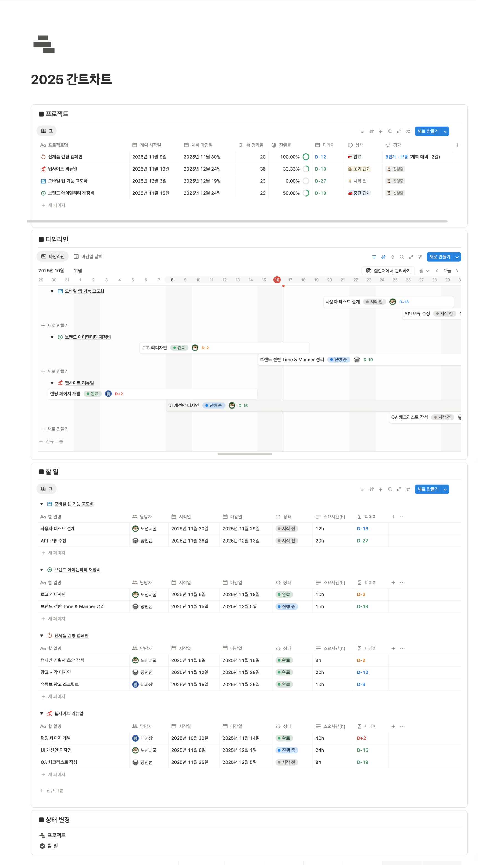Open 타임라인 database in full page
This screenshot has width=504, height=865.
tap(411, 257)
